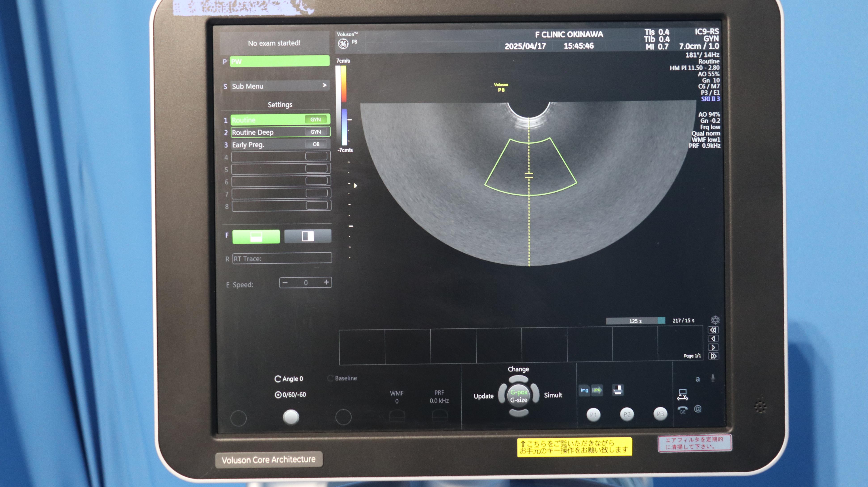Decrease Speed with minus button
This screenshot has height=487, width=868.
point(285,283)
